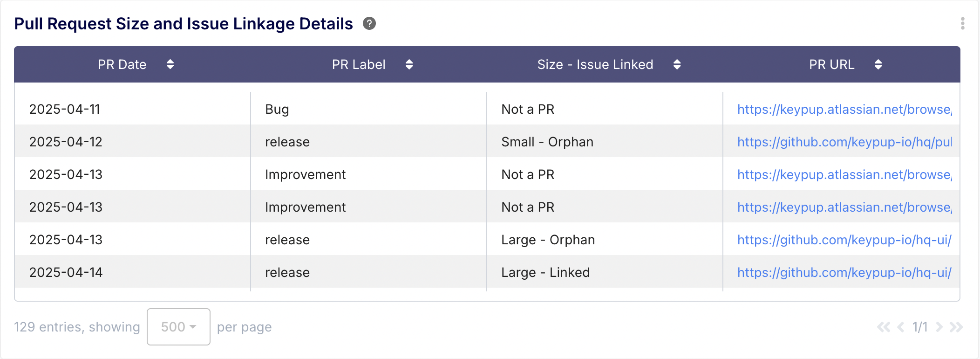Click the PR Label column header text

coord(359,64)
